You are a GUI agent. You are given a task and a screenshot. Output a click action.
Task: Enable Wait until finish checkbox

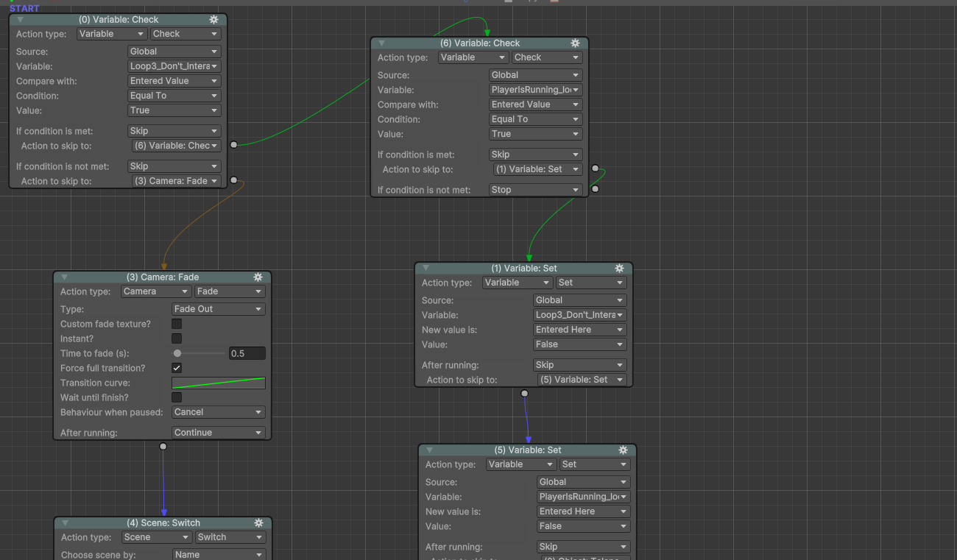[x=177, y=397]
